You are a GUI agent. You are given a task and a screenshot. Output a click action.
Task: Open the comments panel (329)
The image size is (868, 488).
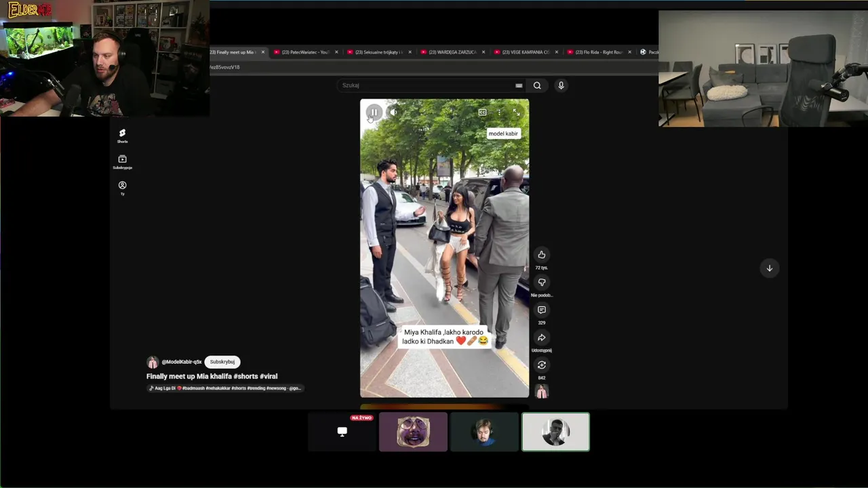pyautogui.click(x=541, y=310)
